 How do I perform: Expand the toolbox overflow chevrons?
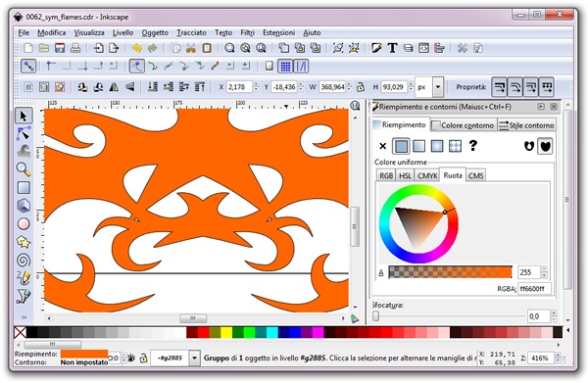pos(24,317)
